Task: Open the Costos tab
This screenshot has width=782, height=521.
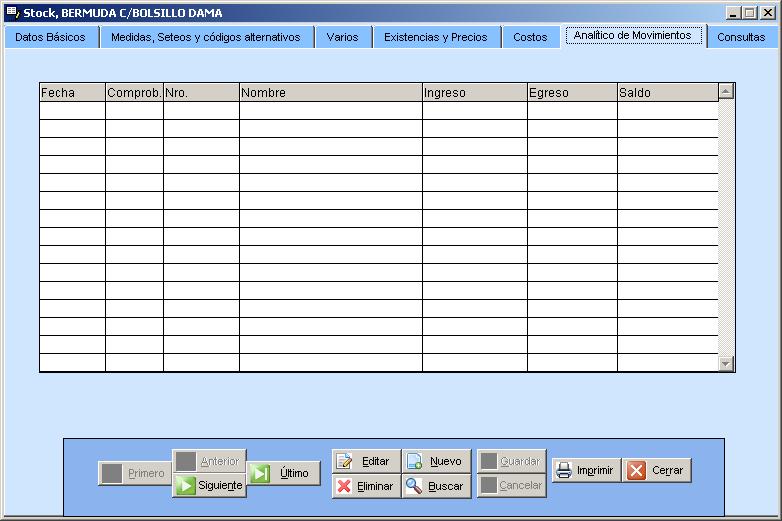Action: click(x=530, y=37)
